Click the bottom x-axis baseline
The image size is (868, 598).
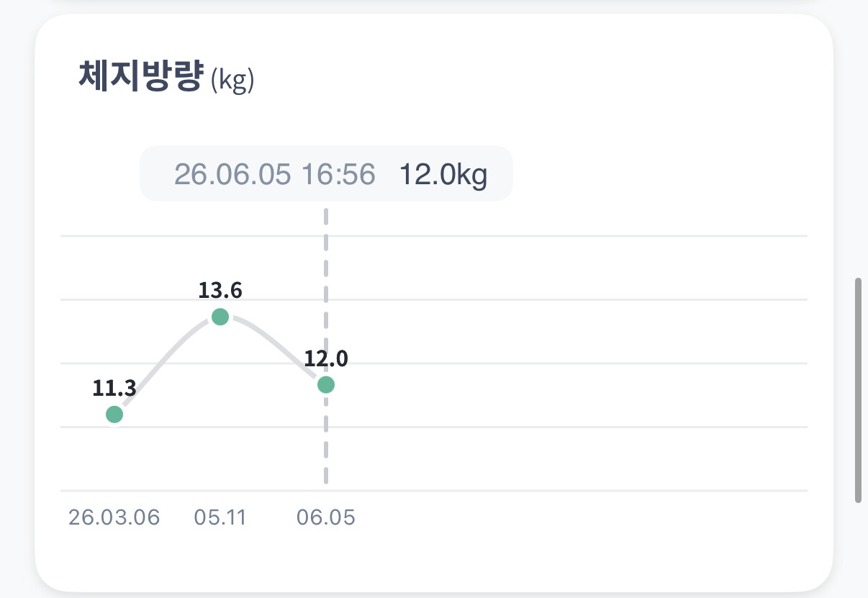coord(434,491)
